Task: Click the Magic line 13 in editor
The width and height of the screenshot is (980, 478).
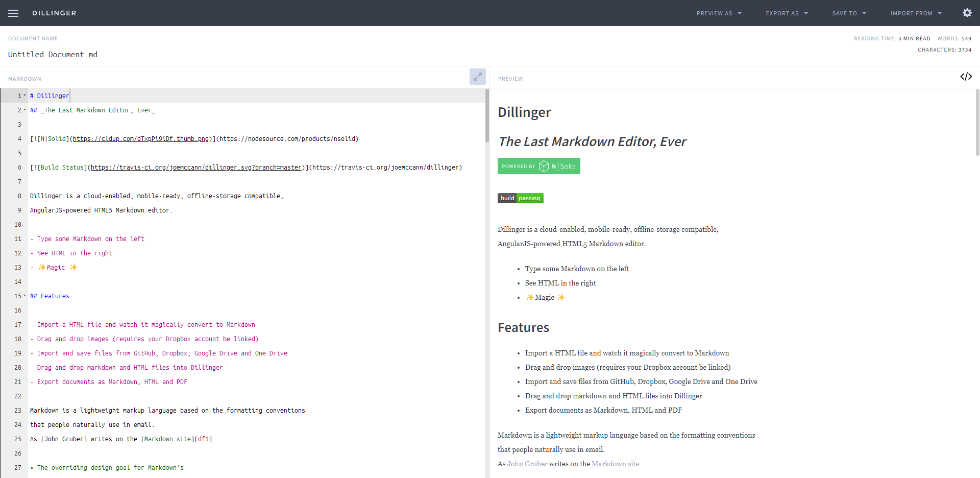Action: point(54,267)
